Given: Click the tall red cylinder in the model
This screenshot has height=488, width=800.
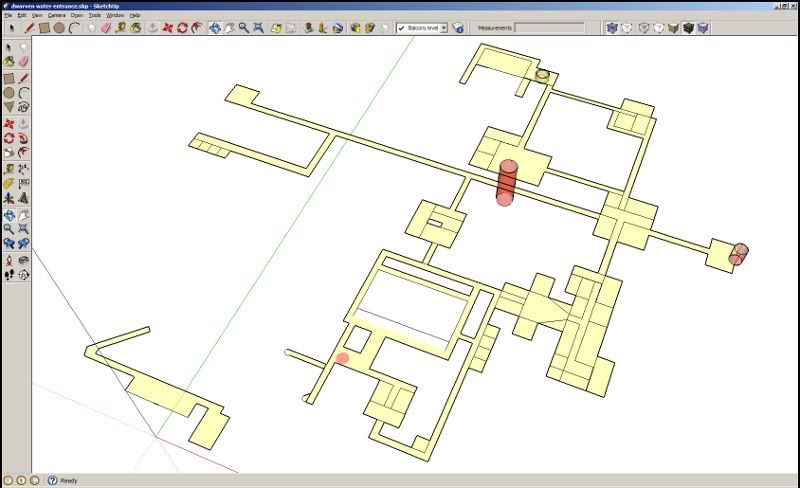Looking at the screenshot, I should click(x=509, y=182).
